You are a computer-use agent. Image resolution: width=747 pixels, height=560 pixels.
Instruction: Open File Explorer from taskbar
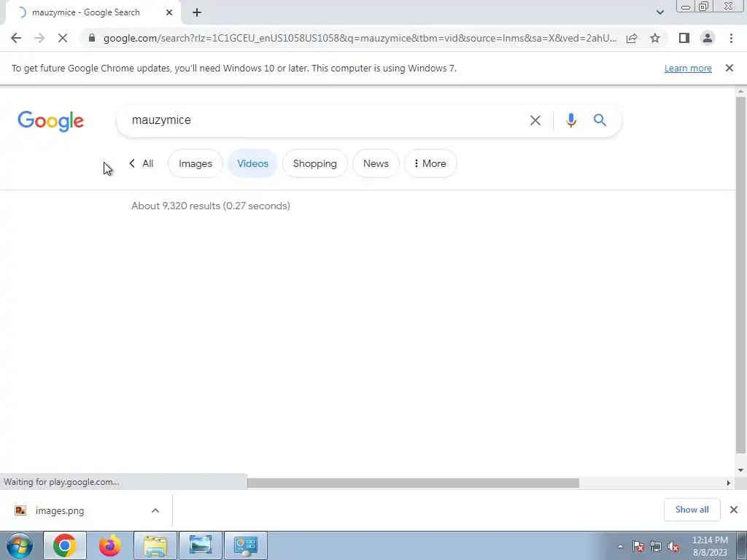pyautogui.click(x=155, y=545)
